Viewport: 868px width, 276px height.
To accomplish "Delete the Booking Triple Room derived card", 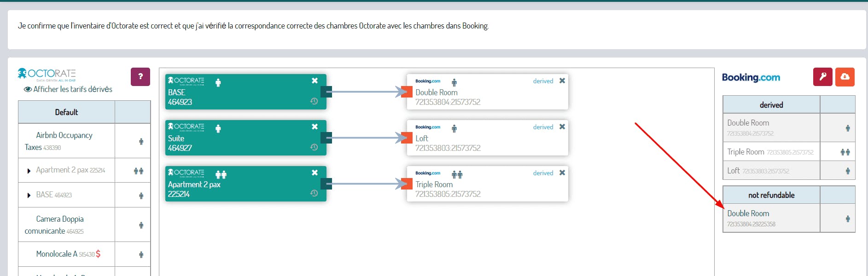I will click(x=562, y=172).
